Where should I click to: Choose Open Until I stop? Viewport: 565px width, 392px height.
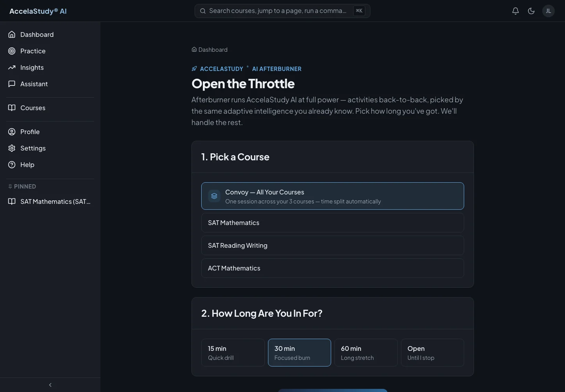click(x=432, y=353)
